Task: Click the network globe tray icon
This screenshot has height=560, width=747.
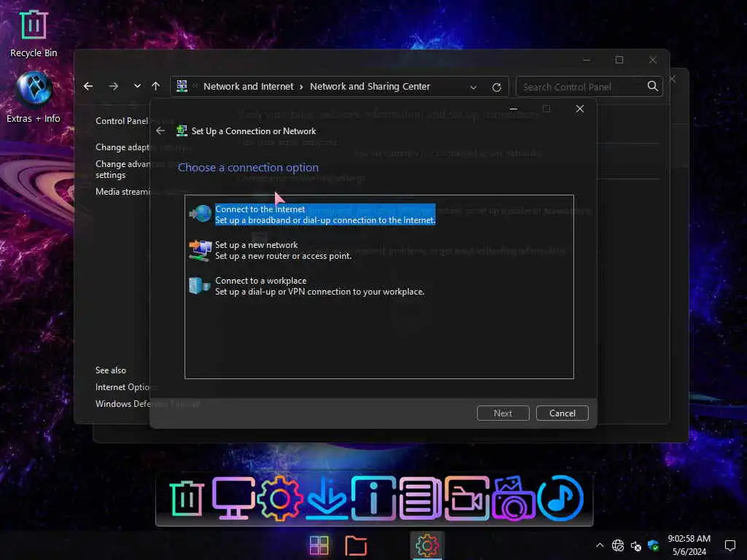Action: tap(618, 545)
